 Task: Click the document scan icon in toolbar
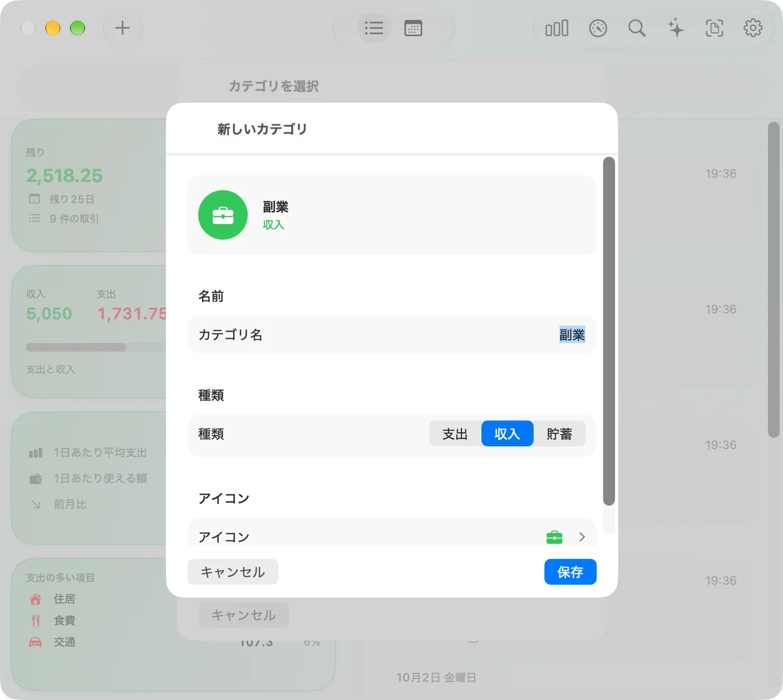click(714, 28)
